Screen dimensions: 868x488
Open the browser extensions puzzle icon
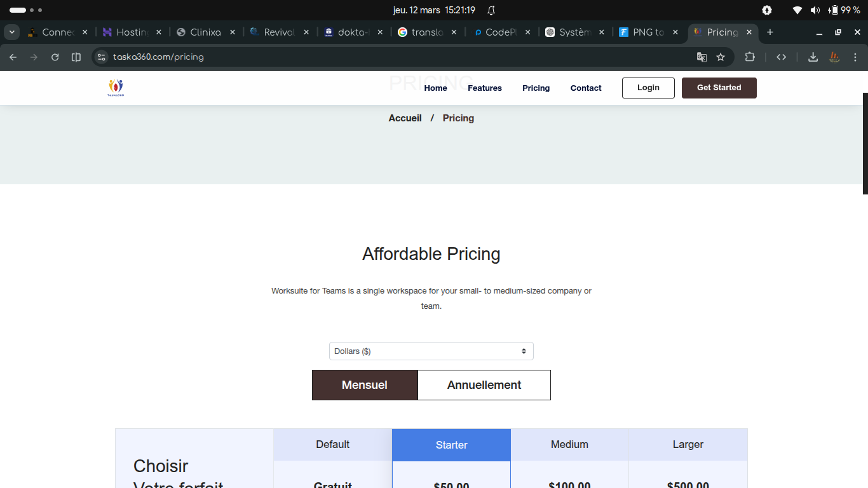[750, 57]
